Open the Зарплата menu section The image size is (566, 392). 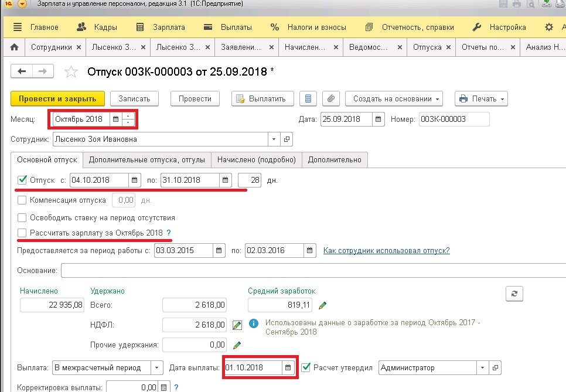click(x=161, y=27)
